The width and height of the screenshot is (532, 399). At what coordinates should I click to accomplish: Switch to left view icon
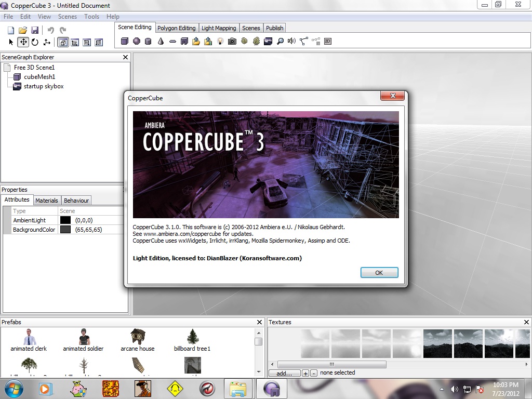99,43
